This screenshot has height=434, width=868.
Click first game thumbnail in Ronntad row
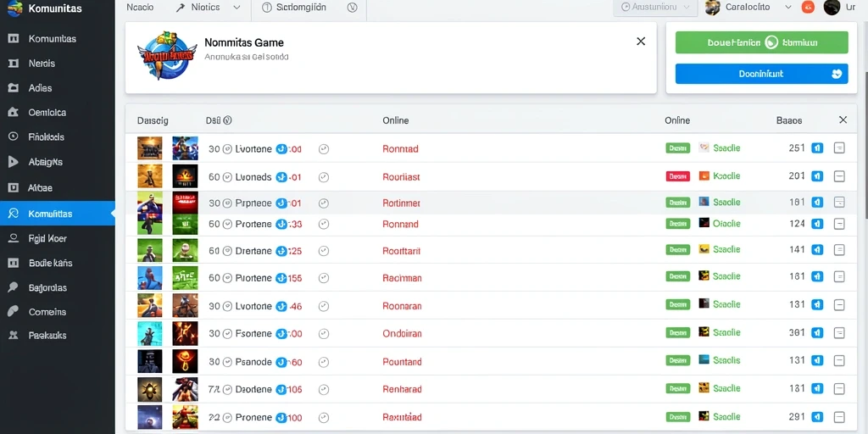[149, 148]
